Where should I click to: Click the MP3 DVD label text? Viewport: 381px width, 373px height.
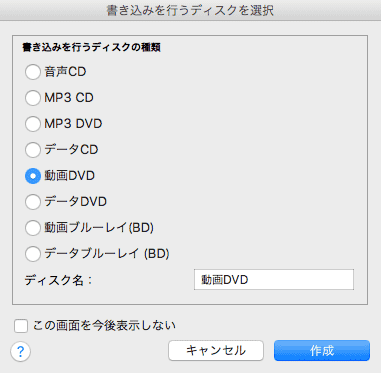point(73,124)
